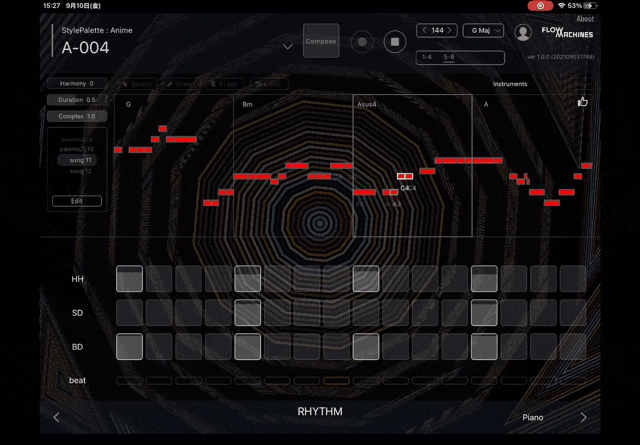Toggle the thirteenth SD step pad

(x=484, y=313)
